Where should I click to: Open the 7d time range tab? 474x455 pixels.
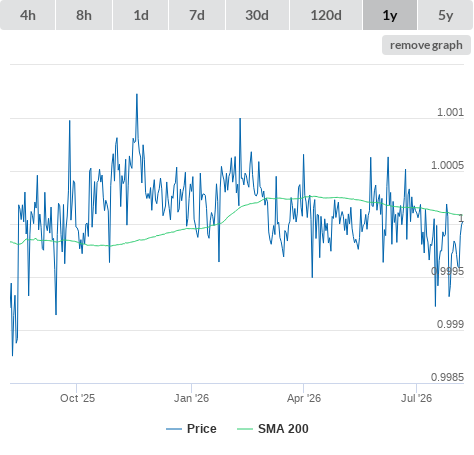[197, 15]
